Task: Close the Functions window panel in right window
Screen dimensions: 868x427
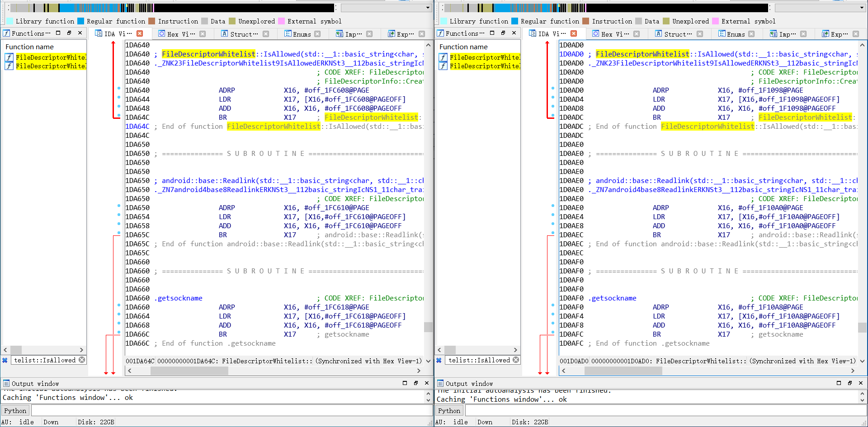Action: tap(514, 33)
